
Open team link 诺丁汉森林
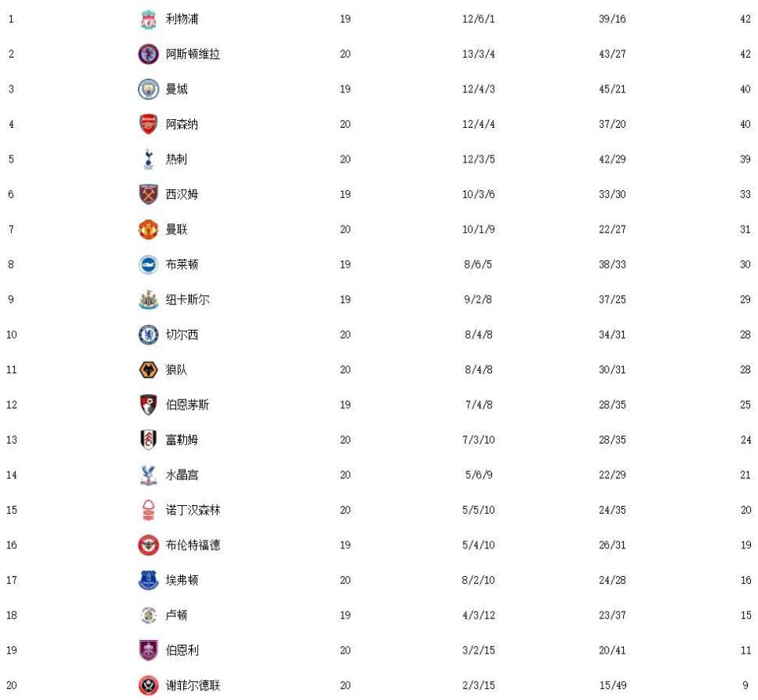[193, 510]
